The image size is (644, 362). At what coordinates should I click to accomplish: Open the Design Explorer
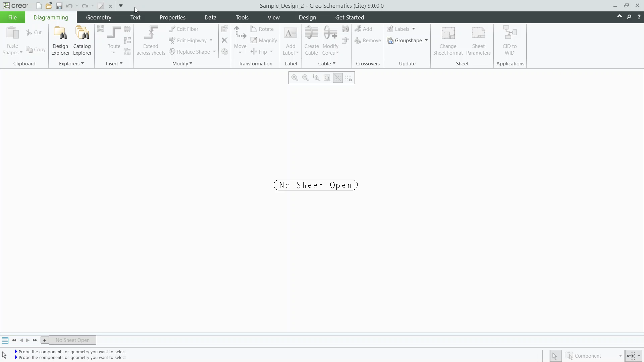(x=60, y=41)
